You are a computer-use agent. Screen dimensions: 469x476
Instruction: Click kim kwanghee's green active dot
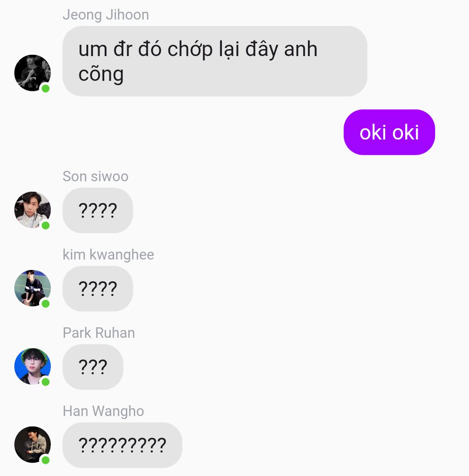(x=46, y=303)
